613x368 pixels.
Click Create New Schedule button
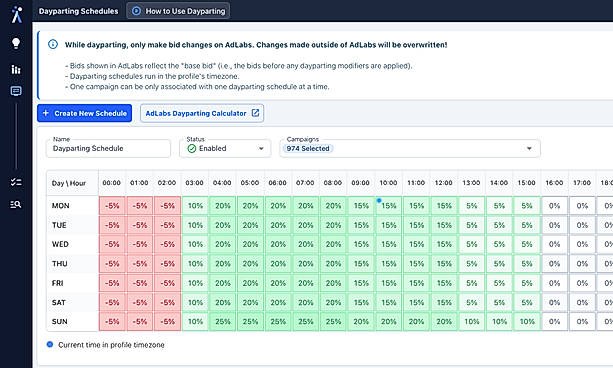coord(84,113)
